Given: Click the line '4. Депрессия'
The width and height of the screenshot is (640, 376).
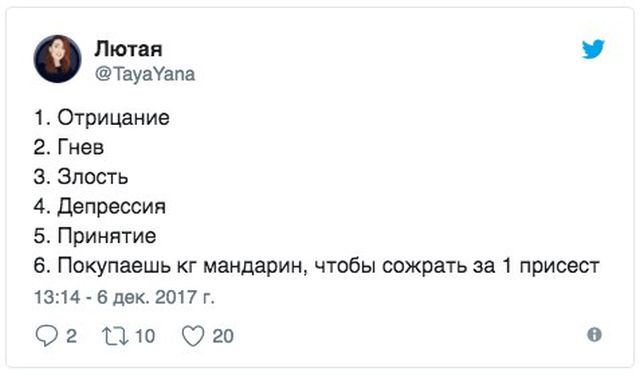Looking at the screenshot, I should point(100,206).
